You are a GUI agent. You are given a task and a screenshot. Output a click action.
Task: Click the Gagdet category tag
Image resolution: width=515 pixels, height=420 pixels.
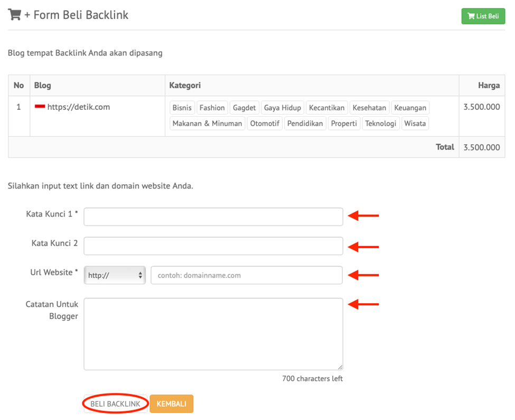244,108
